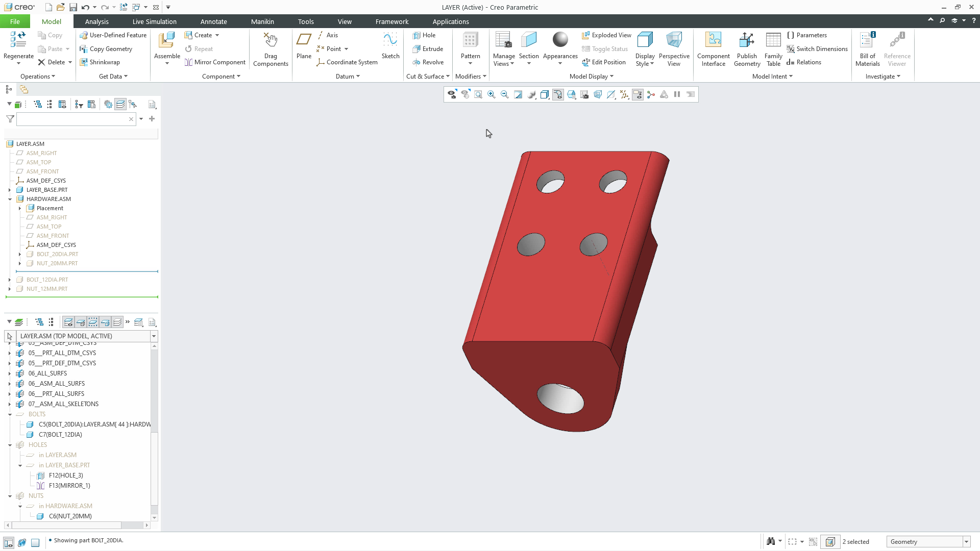This screenshot has width=980, height=551.
Task: Click the Bill of Materials icon
Action: [868, 49]
